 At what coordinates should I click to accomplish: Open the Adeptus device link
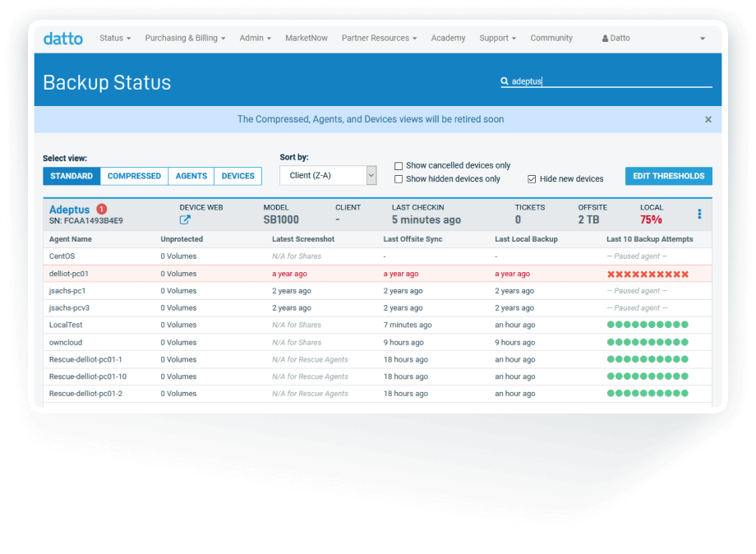[69, 210]
